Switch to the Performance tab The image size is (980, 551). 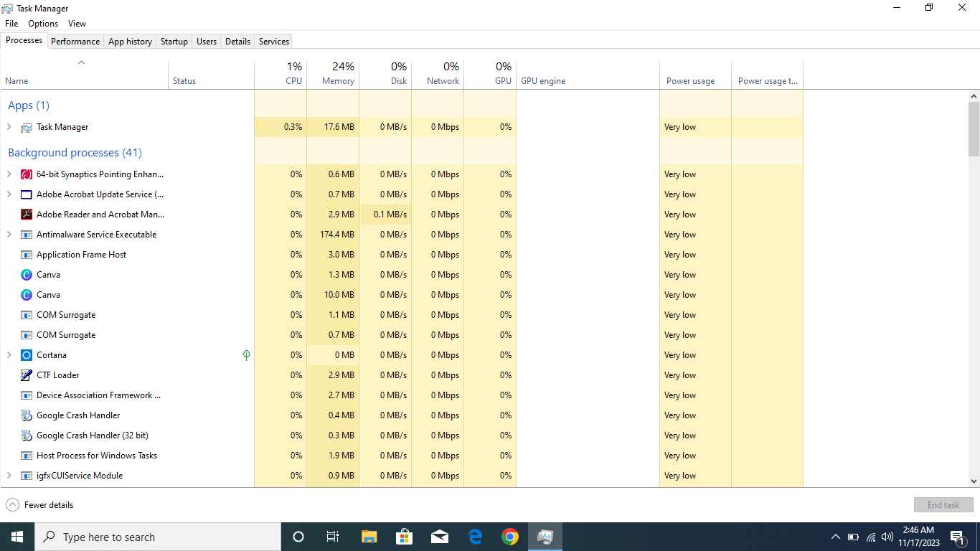[x=75, y=42]
